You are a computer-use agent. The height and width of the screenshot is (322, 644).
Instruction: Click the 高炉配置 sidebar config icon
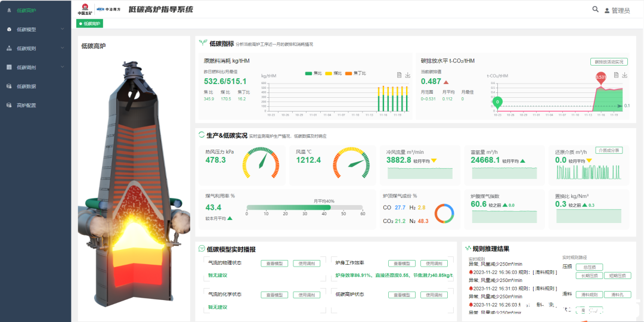[10, 105]
